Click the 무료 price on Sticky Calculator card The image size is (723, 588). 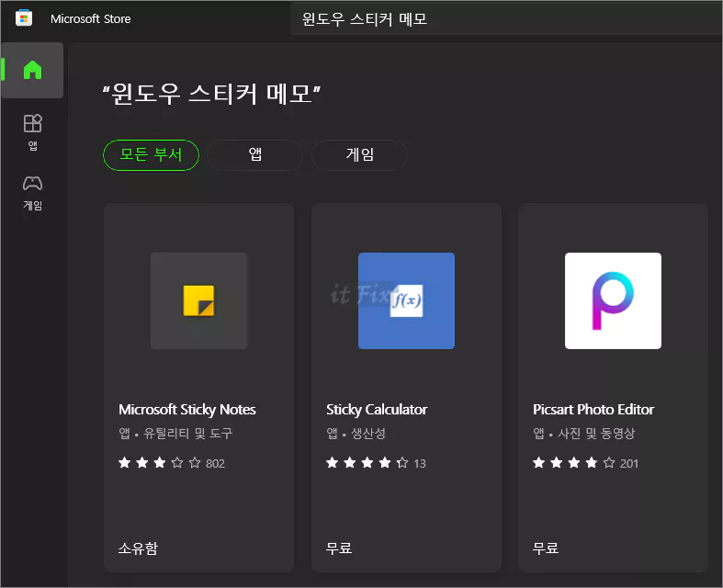[x=339, y=548]
